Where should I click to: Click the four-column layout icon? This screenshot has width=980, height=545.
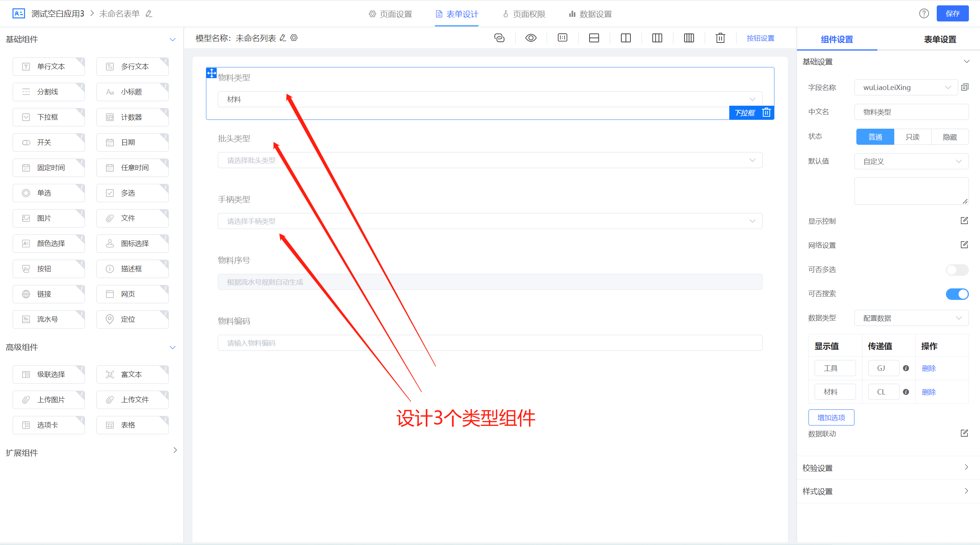coord(689,38)
